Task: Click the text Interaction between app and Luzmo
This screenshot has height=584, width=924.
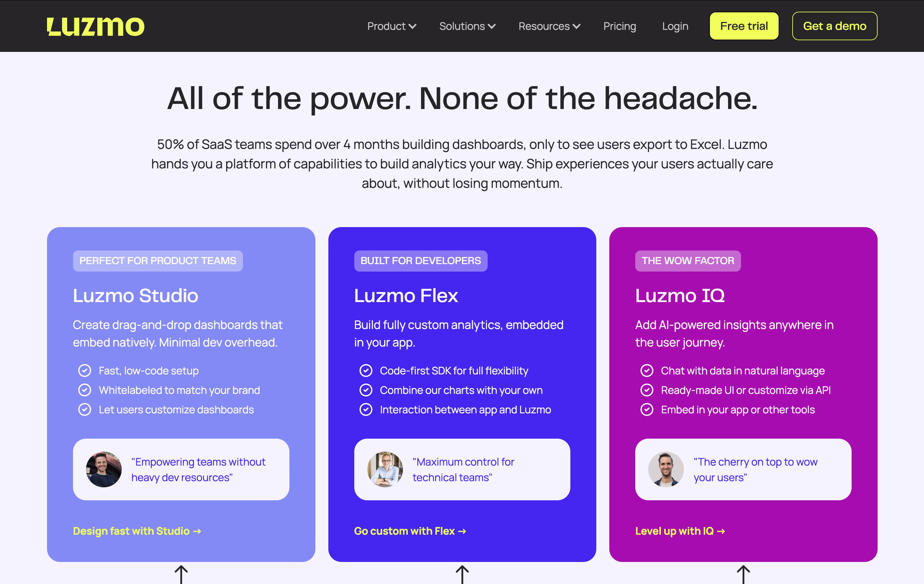Action: coord(465,410)
